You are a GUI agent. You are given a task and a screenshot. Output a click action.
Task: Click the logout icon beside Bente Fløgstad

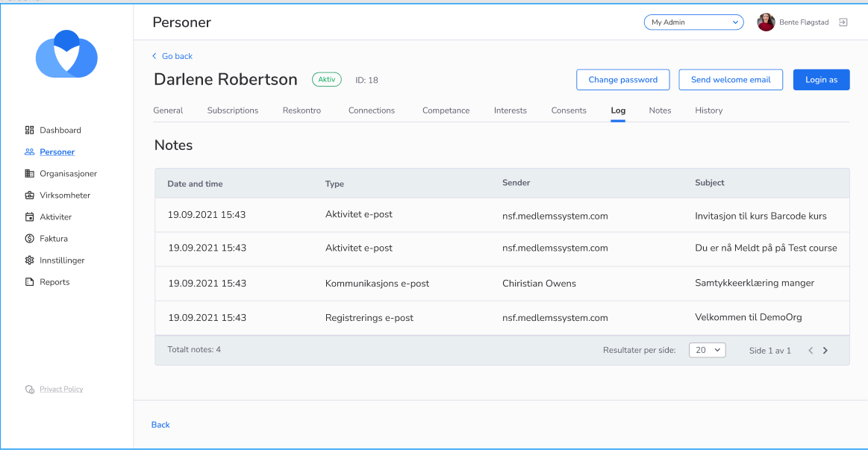(x=843, y=22)
